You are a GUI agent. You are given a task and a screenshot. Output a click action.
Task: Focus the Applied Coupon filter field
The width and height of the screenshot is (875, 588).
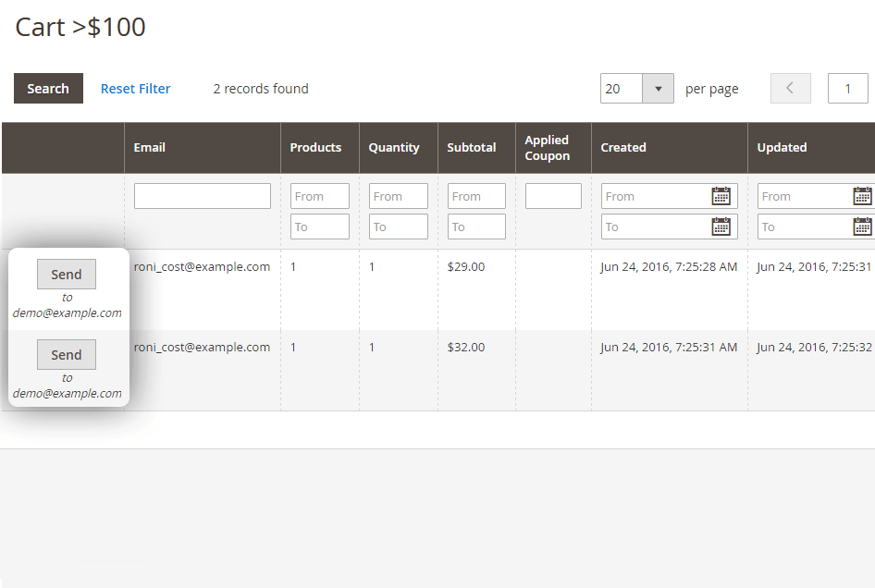point(553,196)
